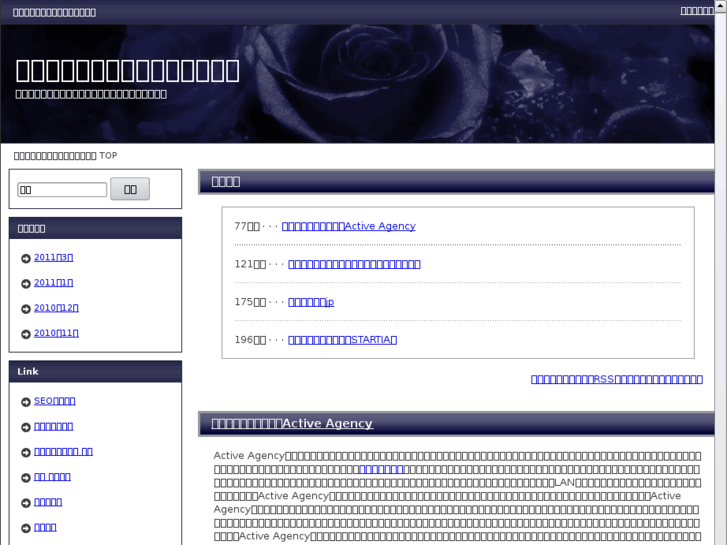Click the archive panel header above date links

pos(95,228)
